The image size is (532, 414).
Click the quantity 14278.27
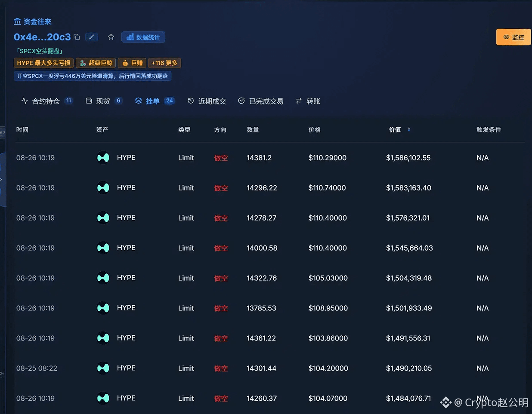click(261, 218)
